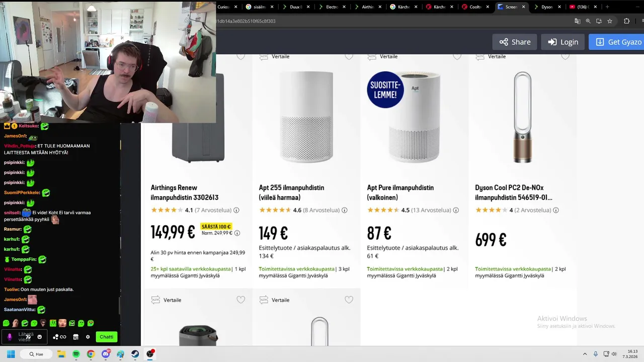Open Apt Pure ilmanpuhdistin product title
The image size is (644, 362).
click(x=400, y=193)
